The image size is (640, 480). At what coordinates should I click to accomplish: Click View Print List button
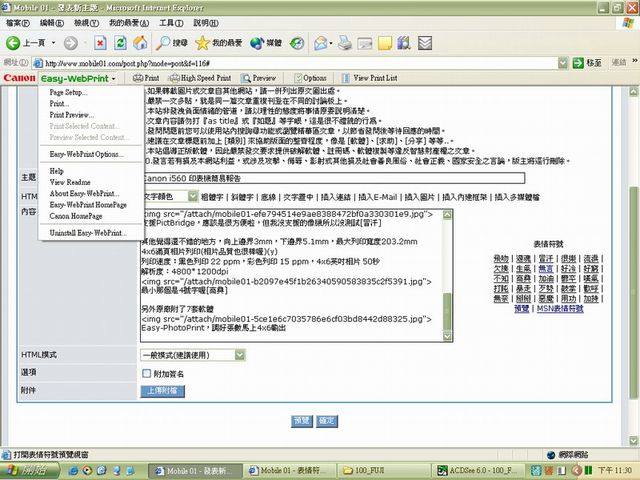(x=369, y=78)
